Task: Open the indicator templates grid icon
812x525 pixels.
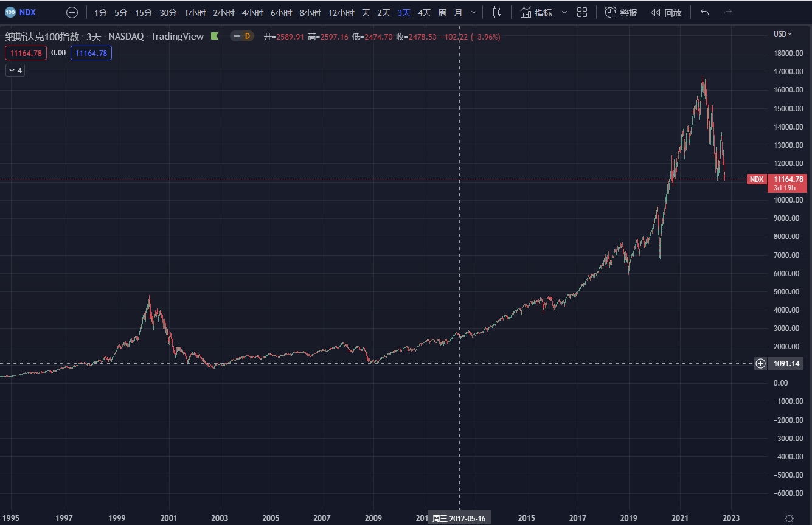Action: [582, 12]
